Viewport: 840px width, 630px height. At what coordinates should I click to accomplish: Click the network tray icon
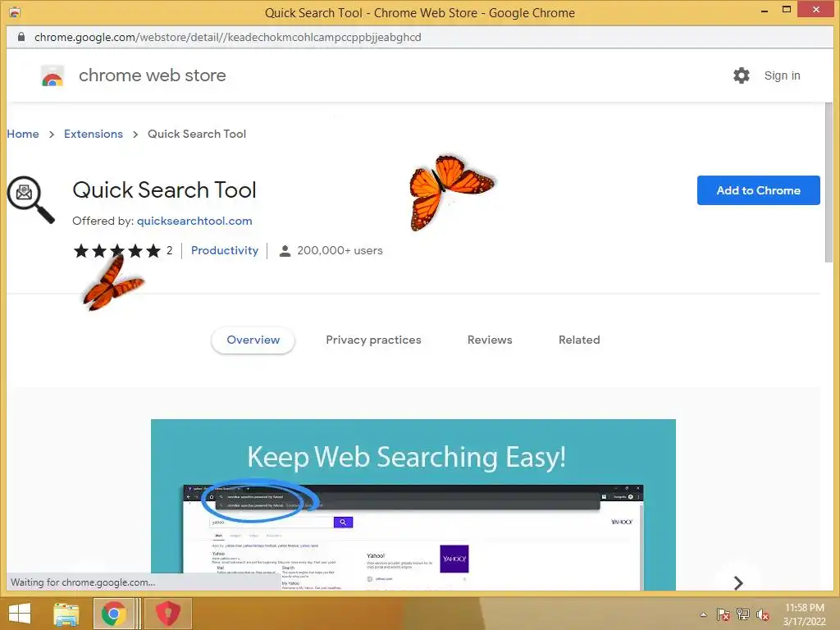point(743,614)
